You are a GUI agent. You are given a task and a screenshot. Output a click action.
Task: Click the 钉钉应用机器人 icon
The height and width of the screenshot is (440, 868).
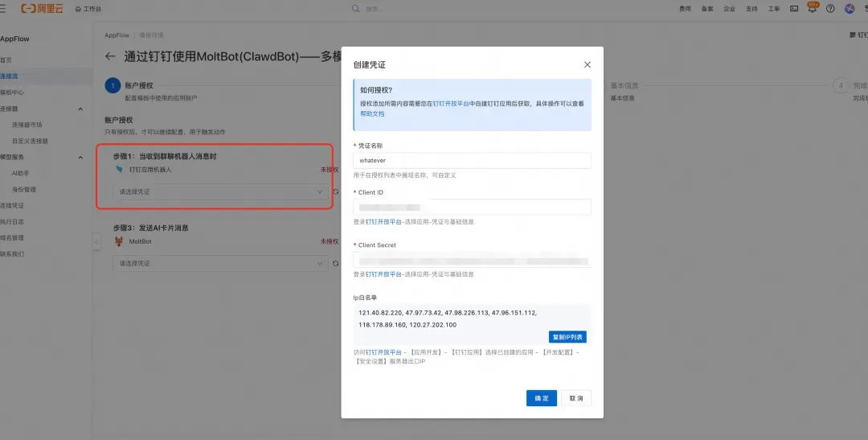tap(119, 170)
